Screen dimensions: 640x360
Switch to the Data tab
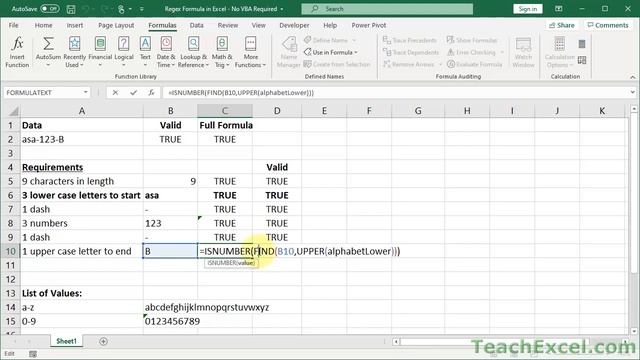(196, 25)
